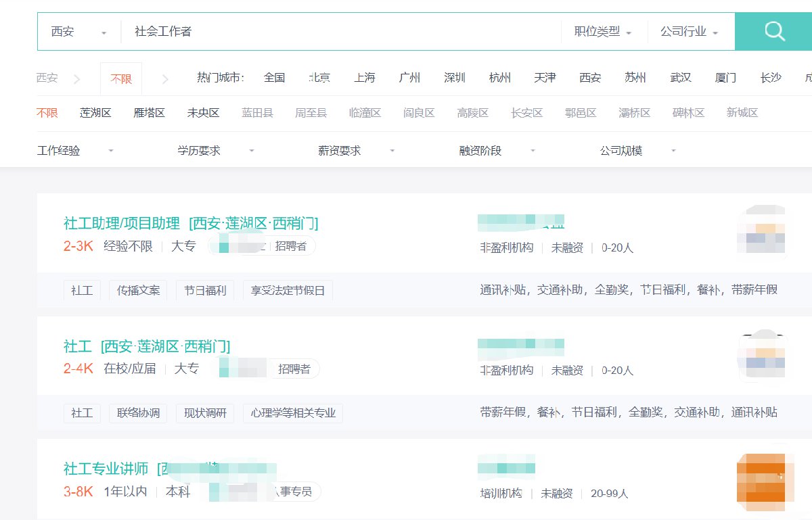Open the 学历要求 filter
The width and height of the screenshot is (812, 520).
(x=215, y=151)
